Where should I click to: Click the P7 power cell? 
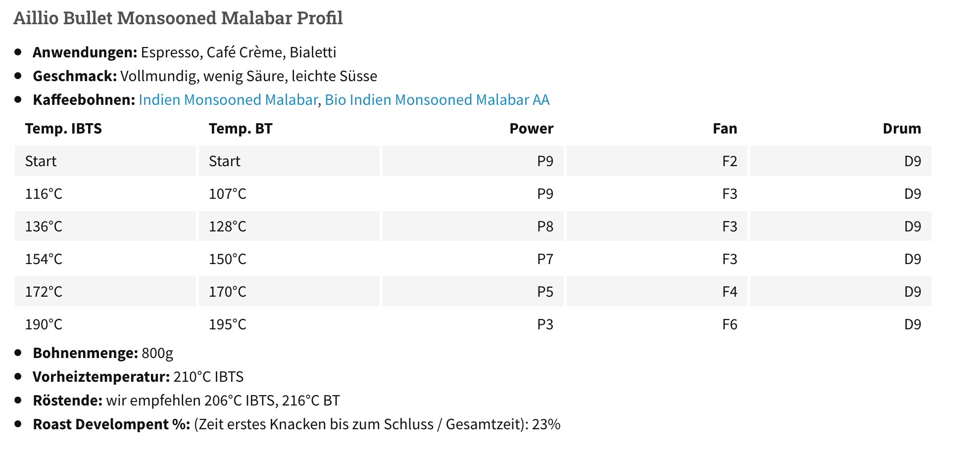click(473, 259)
